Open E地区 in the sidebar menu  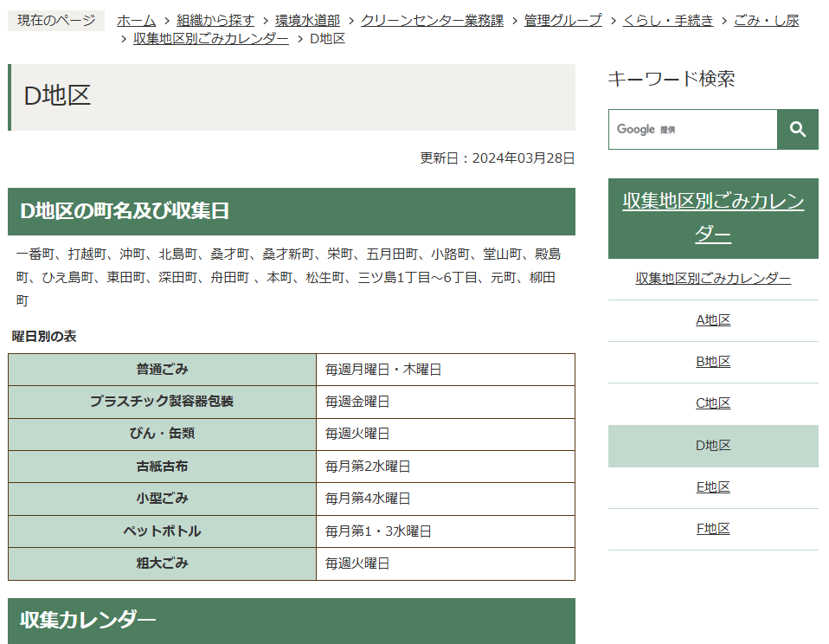coord(713,487)
